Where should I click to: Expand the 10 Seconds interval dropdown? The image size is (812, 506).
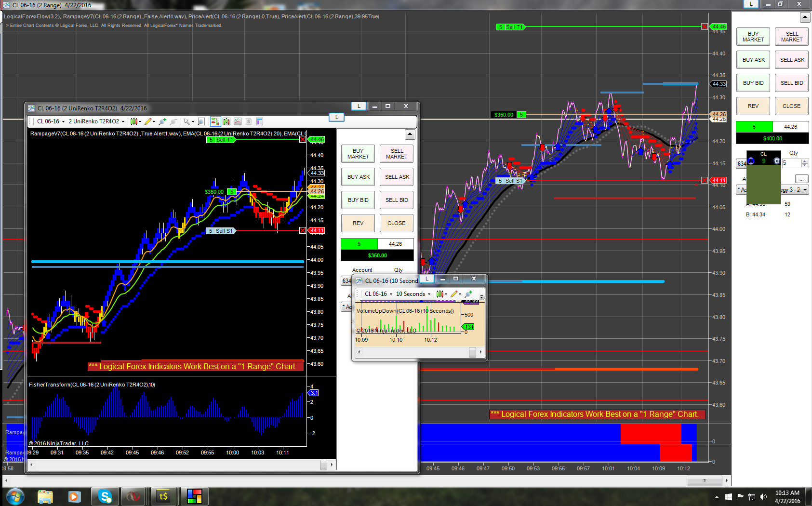click(413, 294)
